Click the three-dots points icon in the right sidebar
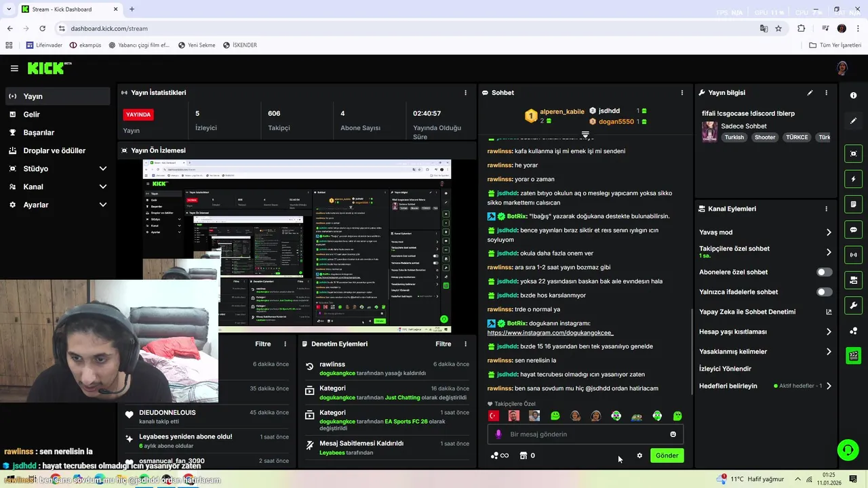868x488 pixels. point(854,330)
